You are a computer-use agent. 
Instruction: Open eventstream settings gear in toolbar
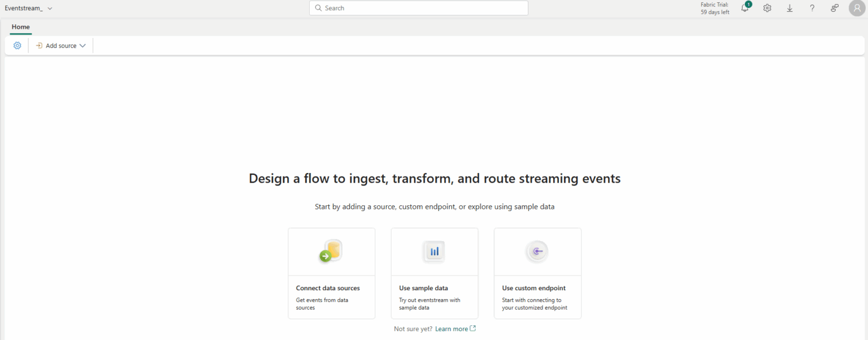click(x=17, y=46)
